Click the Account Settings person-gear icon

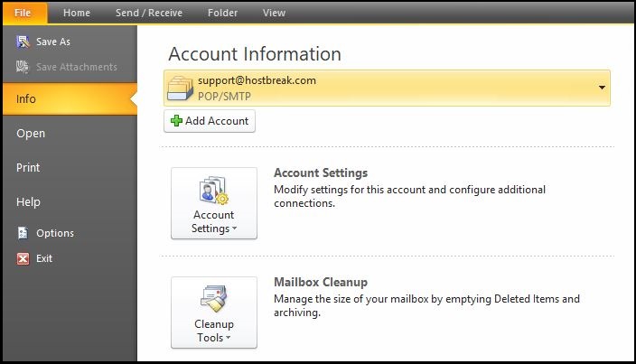click(214, 191)
